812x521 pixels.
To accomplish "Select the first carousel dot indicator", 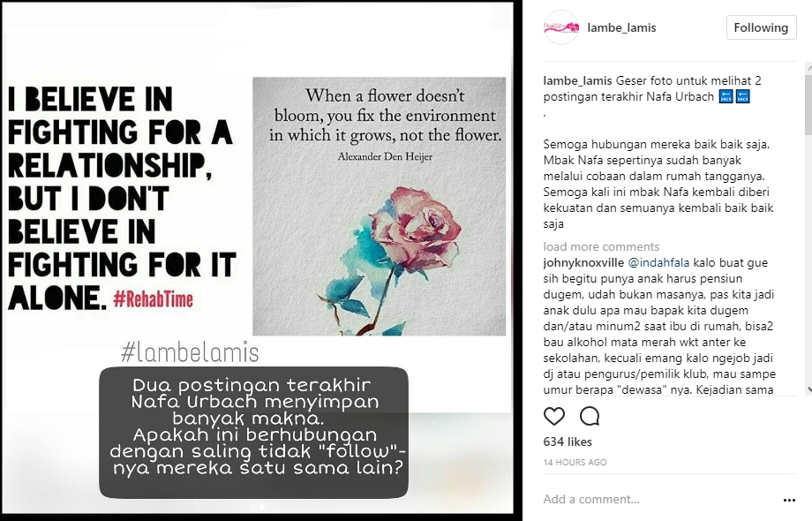I will (252, 507).
